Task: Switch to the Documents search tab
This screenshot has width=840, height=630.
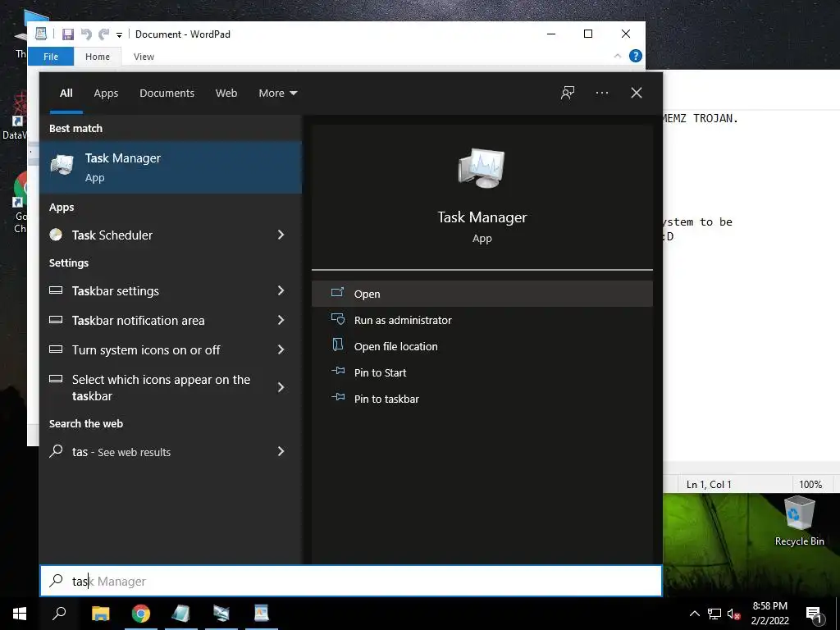Action: (x=167, y=94)
